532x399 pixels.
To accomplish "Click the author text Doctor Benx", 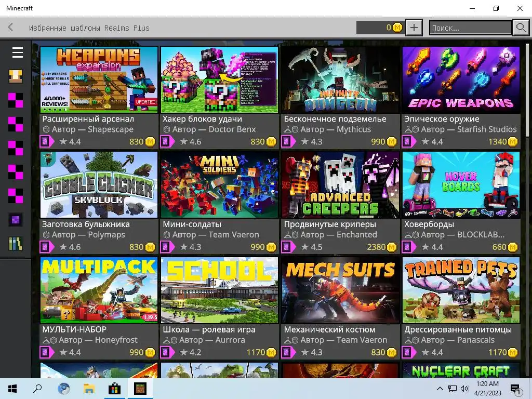I will (x=232, y=129).
